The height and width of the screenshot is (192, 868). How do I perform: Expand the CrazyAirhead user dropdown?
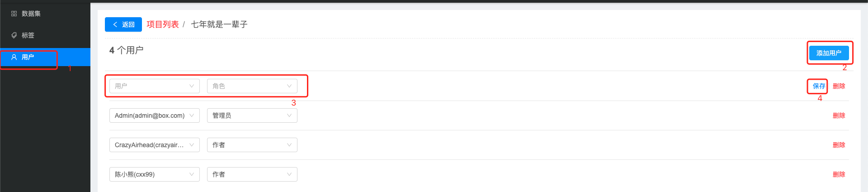point(154,145)
